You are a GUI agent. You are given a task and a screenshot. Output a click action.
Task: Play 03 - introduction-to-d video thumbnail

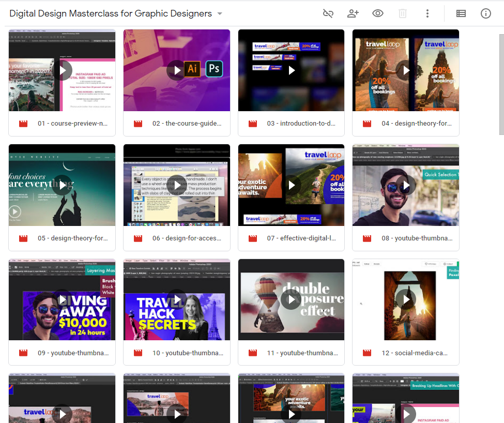291,70
